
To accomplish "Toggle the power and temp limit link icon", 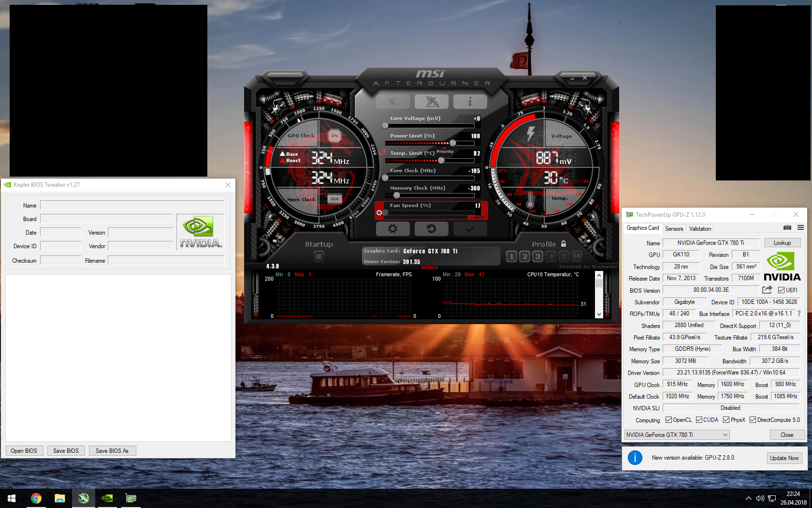I will click(x=382, y=152).
